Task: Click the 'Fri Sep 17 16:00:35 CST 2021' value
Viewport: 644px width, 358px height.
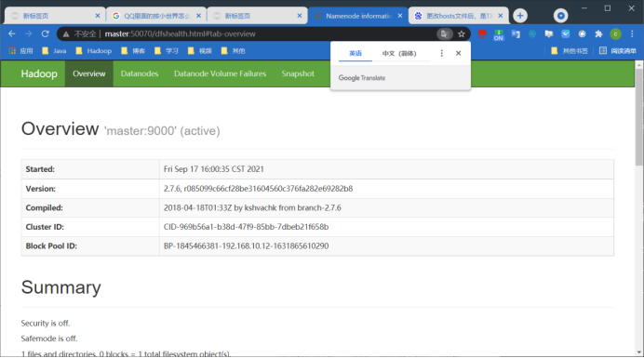Action: 213,169
